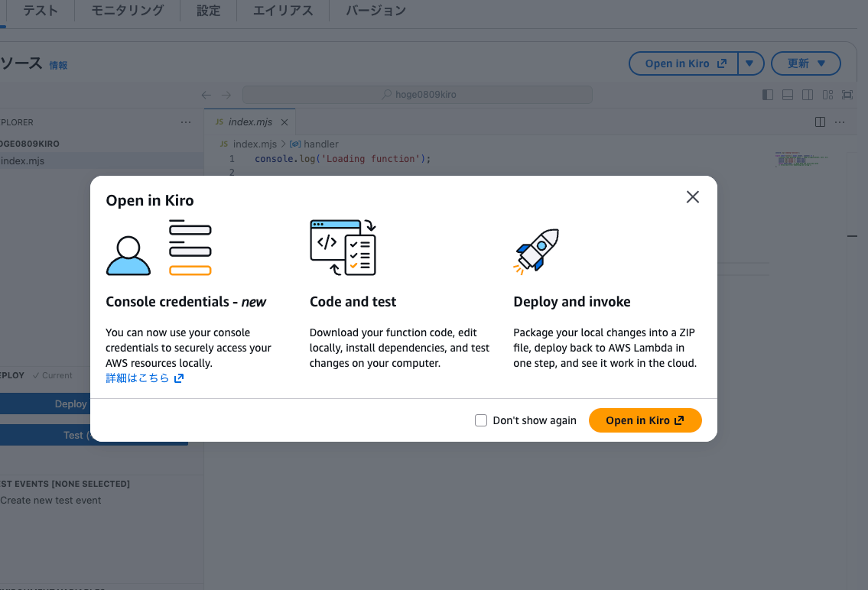Image resolution: width=868 pixels, height=590 pixels.
Task: Click the Console credentials - new heading
Action: click(186, 301)
